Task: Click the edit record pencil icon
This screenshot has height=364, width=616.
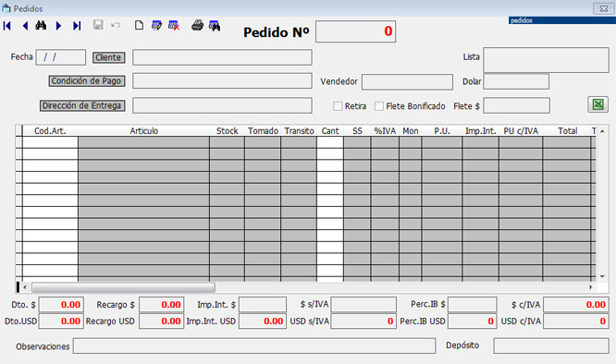Action: point(156,26)
